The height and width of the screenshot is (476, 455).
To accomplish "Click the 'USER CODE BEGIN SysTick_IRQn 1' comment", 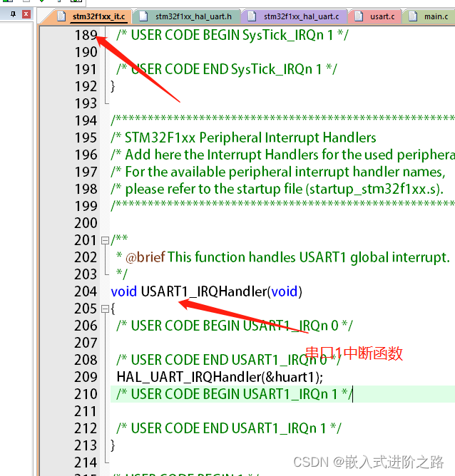I will point(232,35).
